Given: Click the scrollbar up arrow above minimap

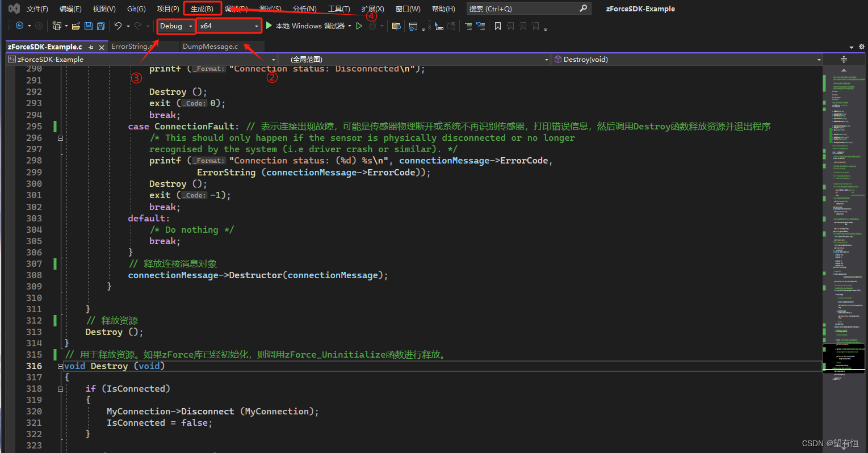Looking at the screenshot, I should [844, 70].
